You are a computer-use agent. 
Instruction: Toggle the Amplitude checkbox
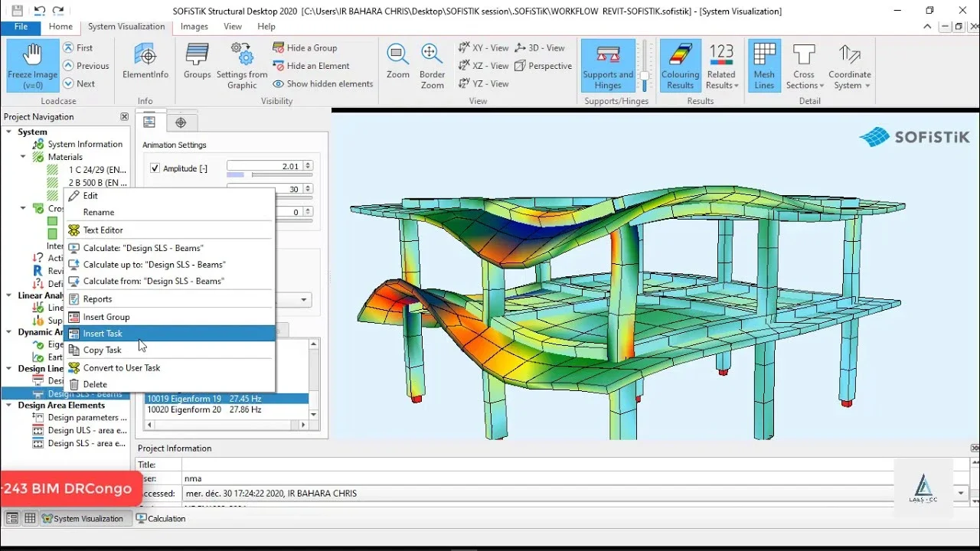click(x=155, y=168)
